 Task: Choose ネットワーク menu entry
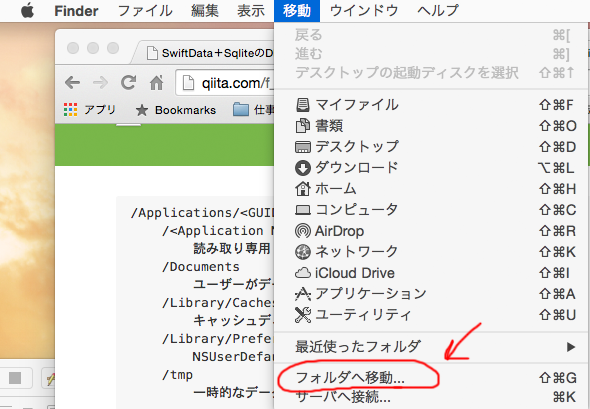coord(432,252)
